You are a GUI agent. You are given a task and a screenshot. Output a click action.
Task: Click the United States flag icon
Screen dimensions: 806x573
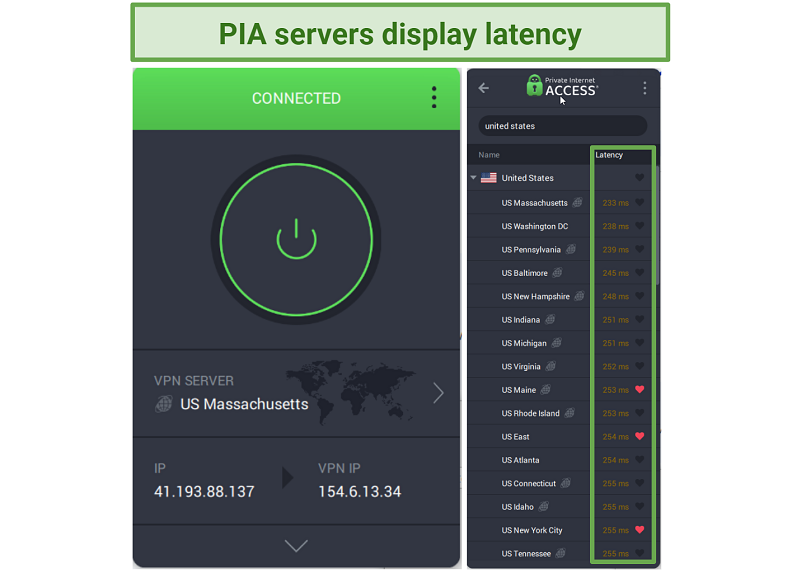click(x=488, y=178)
